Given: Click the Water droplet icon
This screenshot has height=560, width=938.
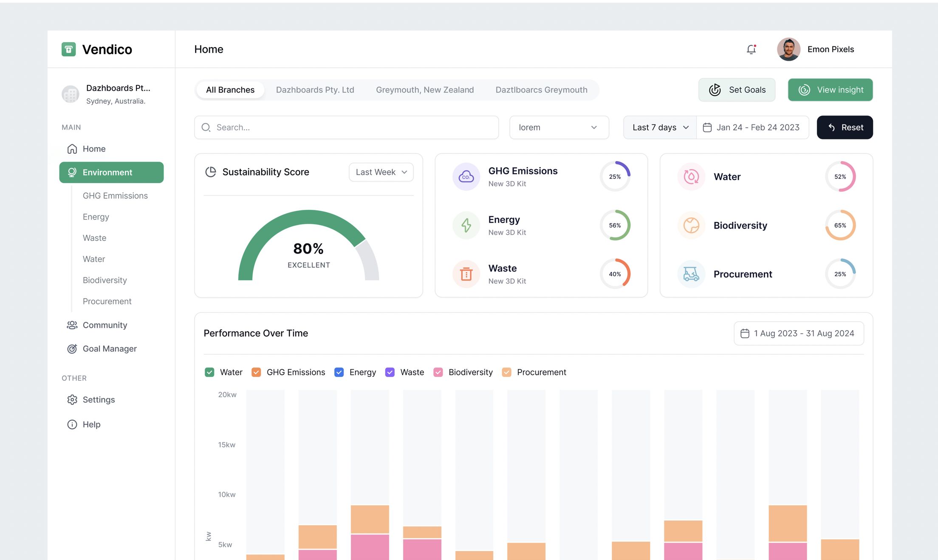Looking at the screenshot, I should coord(691,176).
